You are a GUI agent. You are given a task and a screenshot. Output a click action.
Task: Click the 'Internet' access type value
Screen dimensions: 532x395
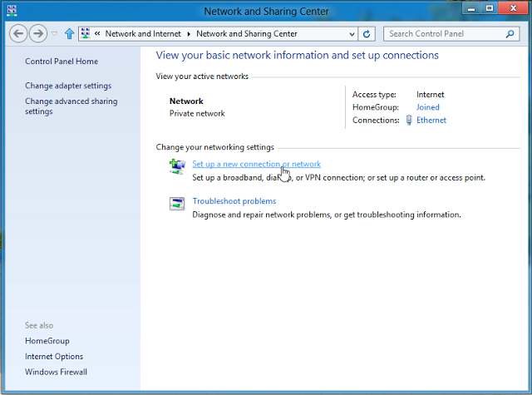click(431, 94)
